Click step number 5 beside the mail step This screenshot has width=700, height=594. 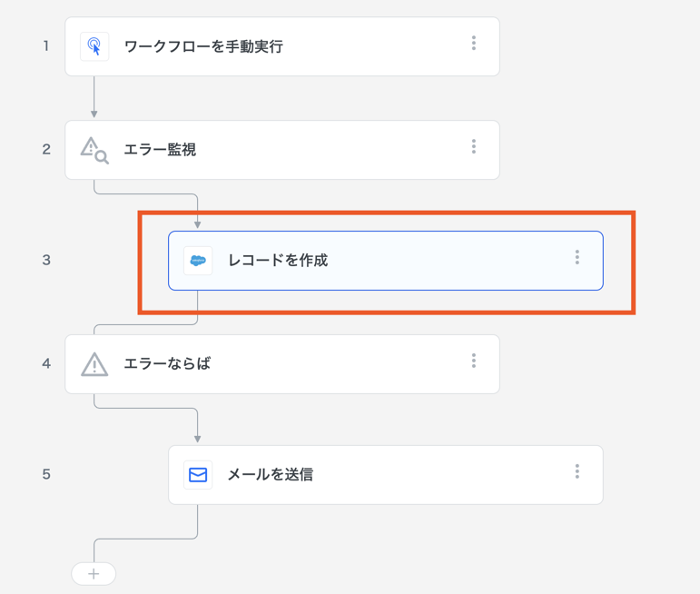pyautogui.click(x=46, y=475)
